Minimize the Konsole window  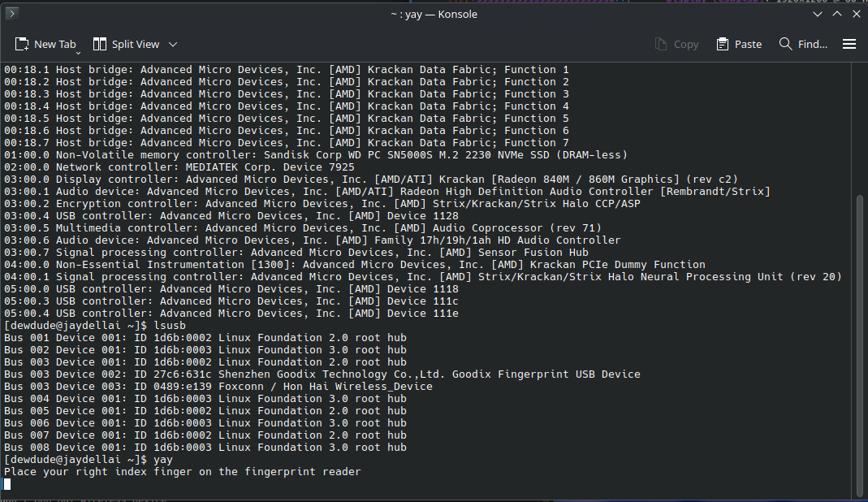pos(818,14)
